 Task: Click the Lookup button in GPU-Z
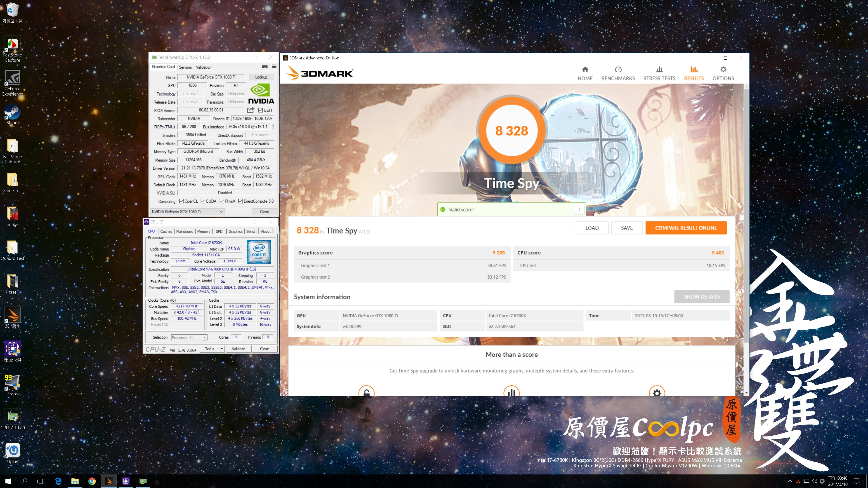261,77
